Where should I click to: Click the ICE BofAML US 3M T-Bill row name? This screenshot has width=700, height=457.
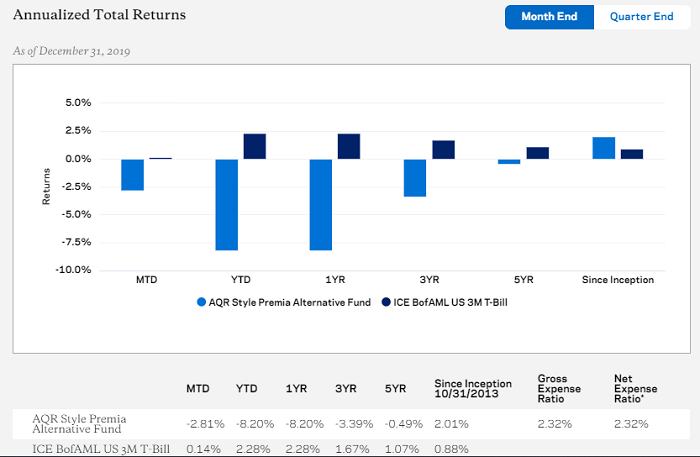101,449
